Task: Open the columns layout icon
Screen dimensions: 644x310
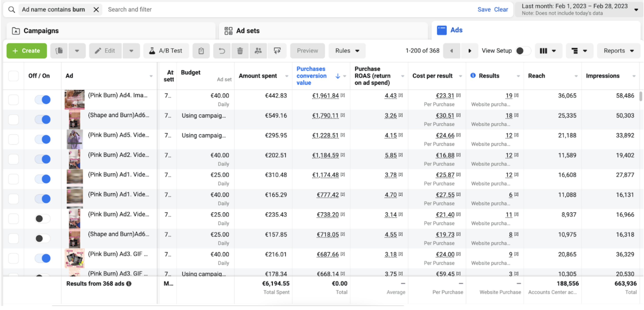Action: click(x=548, y=51)
